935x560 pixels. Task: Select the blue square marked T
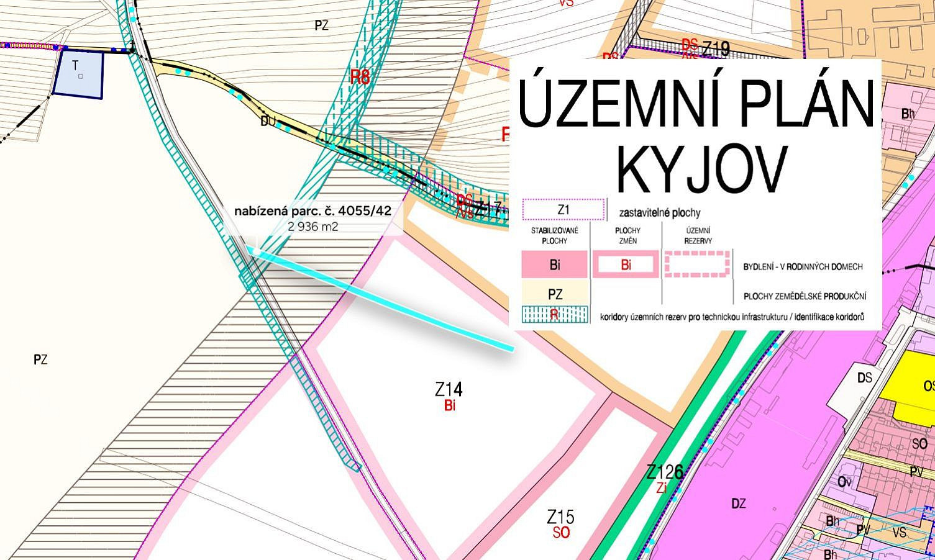(78, 73)
